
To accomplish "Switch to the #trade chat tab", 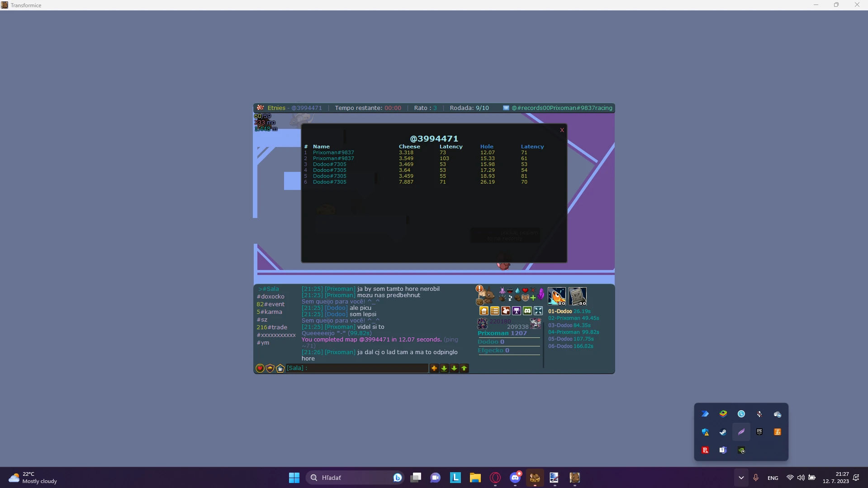I will 272,327.
